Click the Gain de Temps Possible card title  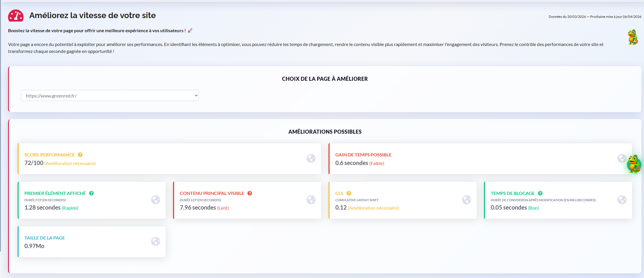pos(363,155)
